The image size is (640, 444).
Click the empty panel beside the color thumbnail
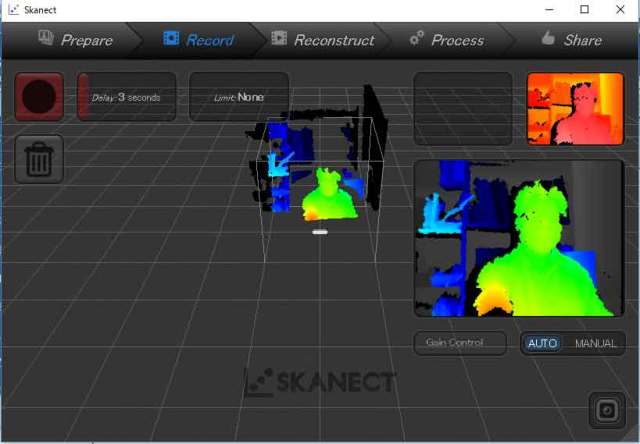pyautogui.click(x=463, y=109)
